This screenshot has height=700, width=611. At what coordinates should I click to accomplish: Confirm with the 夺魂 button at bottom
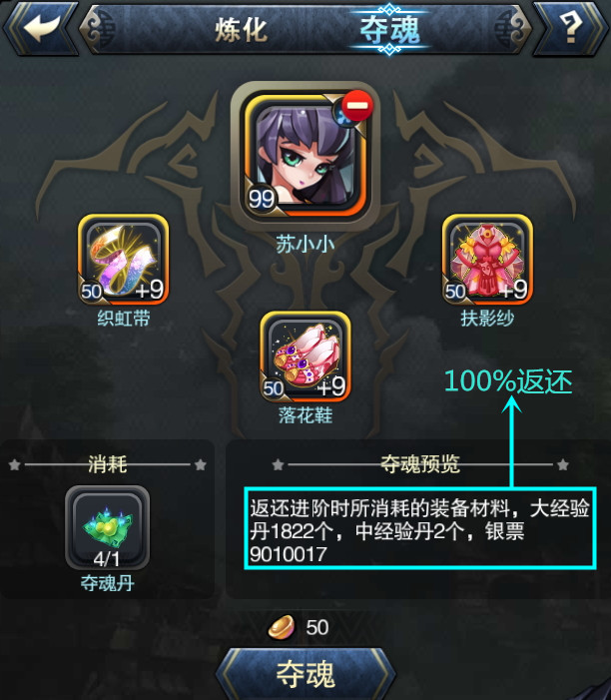pyautogui.click(x=305, y=674)
